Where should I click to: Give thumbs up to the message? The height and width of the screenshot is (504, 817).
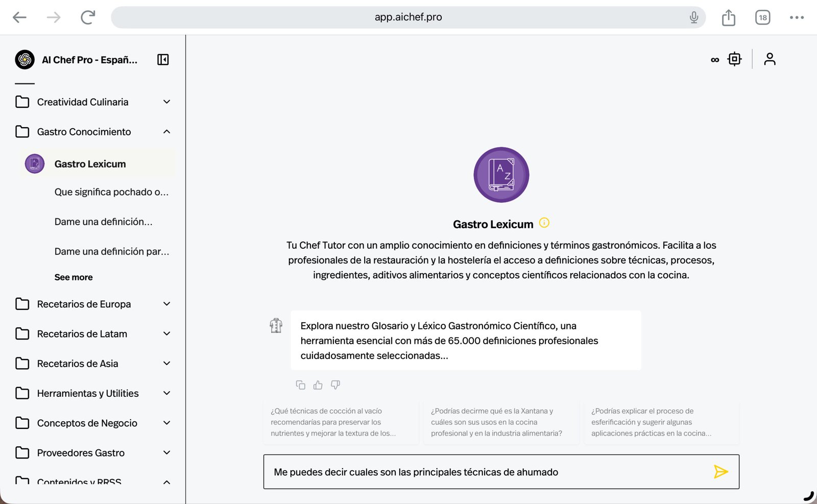coord(318,385)
